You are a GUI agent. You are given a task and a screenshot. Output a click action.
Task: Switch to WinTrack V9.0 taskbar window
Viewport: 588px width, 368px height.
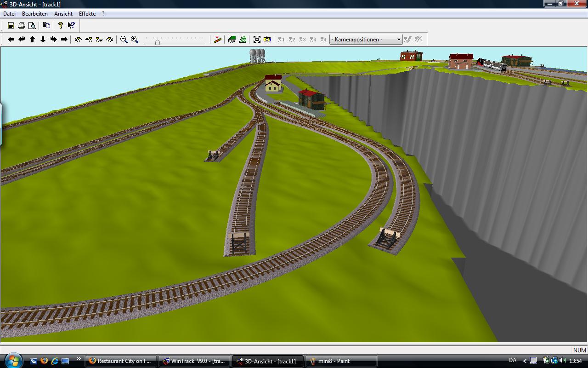click(x=194, y=361)
